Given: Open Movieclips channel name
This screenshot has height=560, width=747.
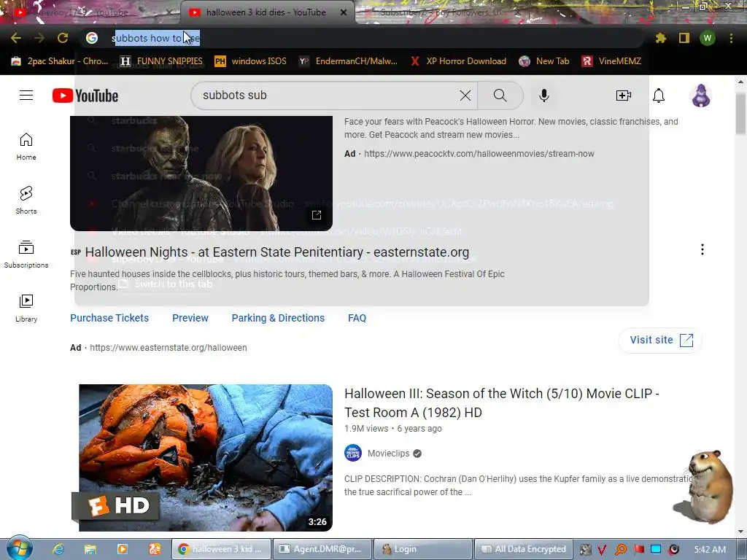Looking at the screenshot, I should (x=388, y=454).
